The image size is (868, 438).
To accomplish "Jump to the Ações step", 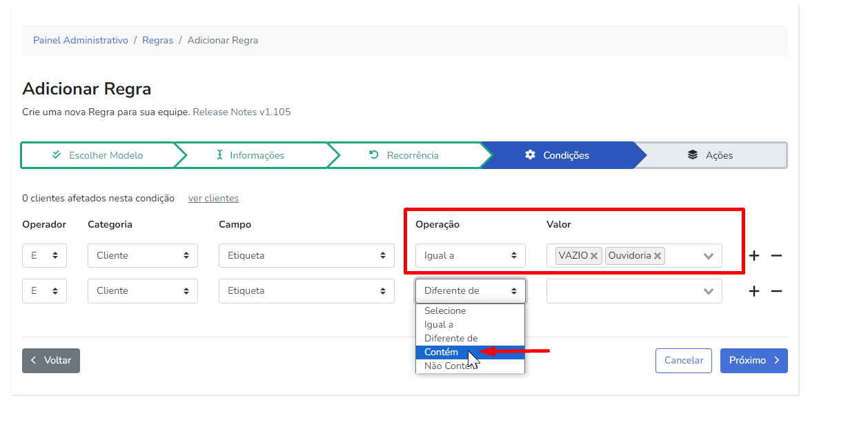I will click(711, 155).
